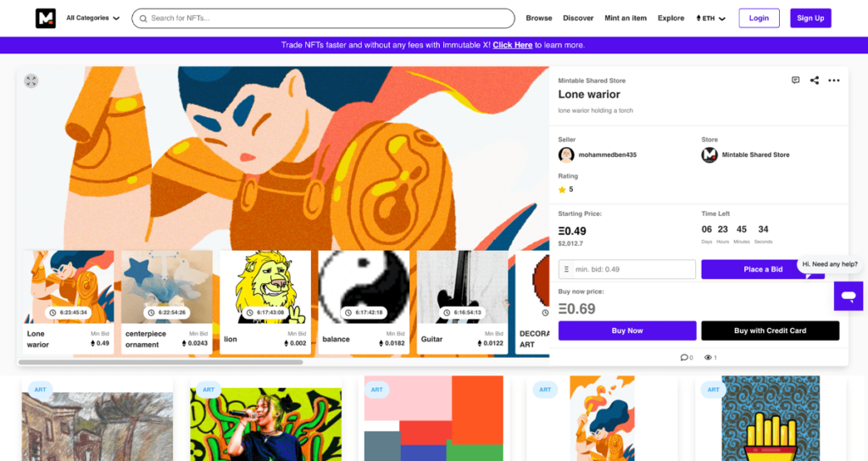Click the horizontal scrollbar under the carousel
Screen dimensions: 868x461
(x=160, y=363)
